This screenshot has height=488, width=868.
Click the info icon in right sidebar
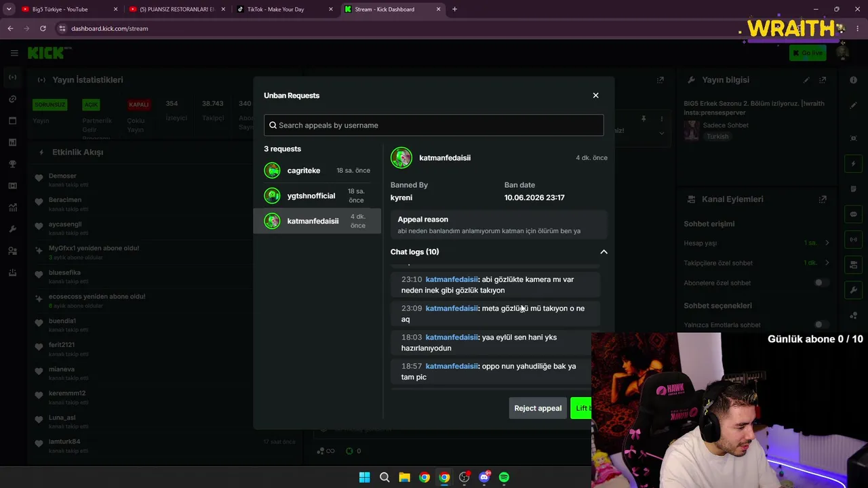(x=853, y=80)
